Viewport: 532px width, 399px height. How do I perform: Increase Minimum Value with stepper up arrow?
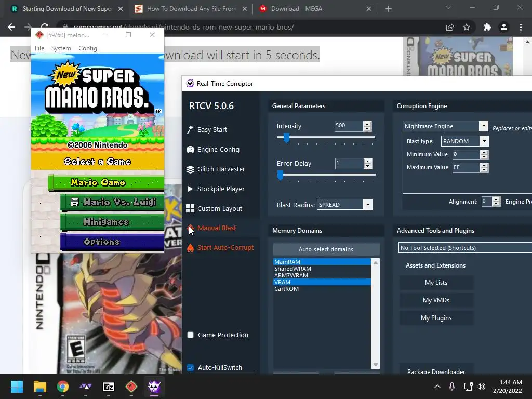[485, 152]
